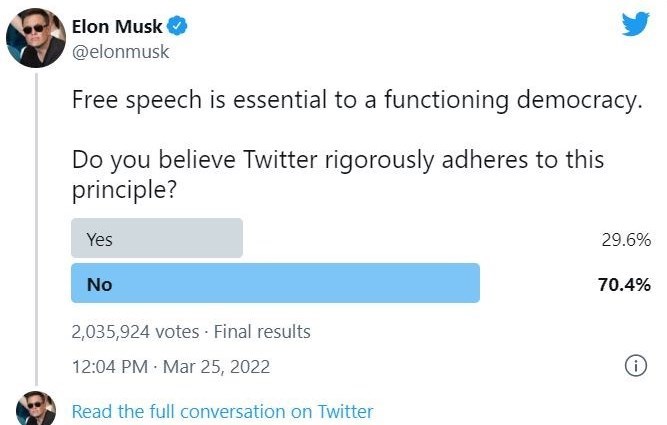Click the "Yes" option label text
This screenshot has height=425, width=667.
coord(100,239)
